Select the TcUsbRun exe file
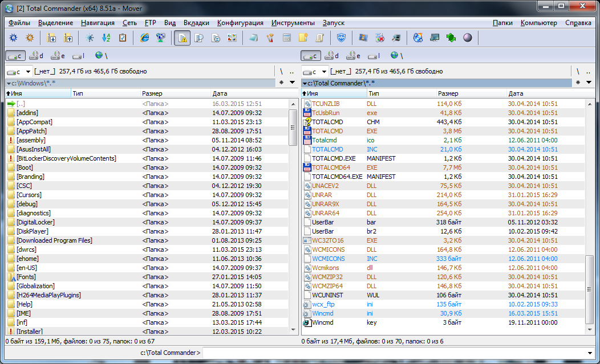The width and height of the screenshot is (600, 364). 443,113
